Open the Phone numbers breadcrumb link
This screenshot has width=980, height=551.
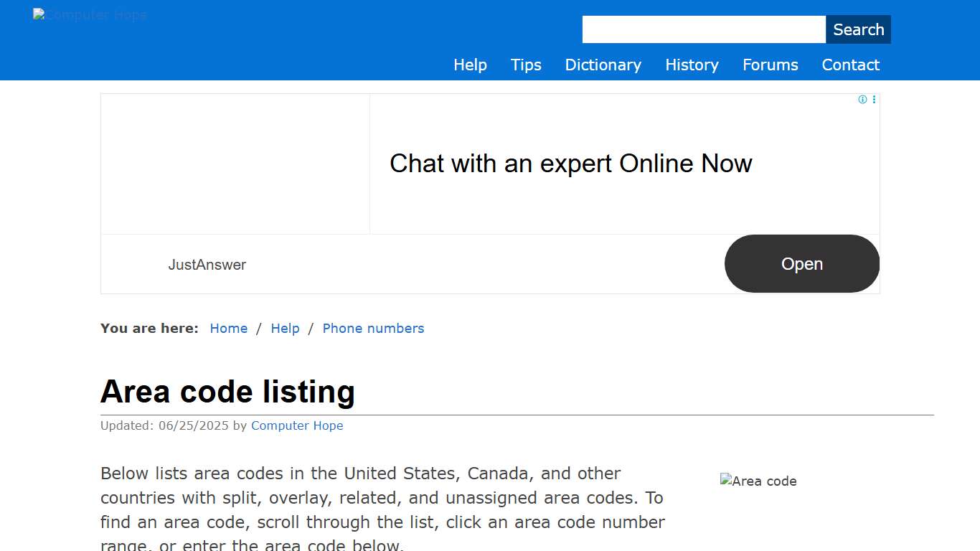point(373,328)
